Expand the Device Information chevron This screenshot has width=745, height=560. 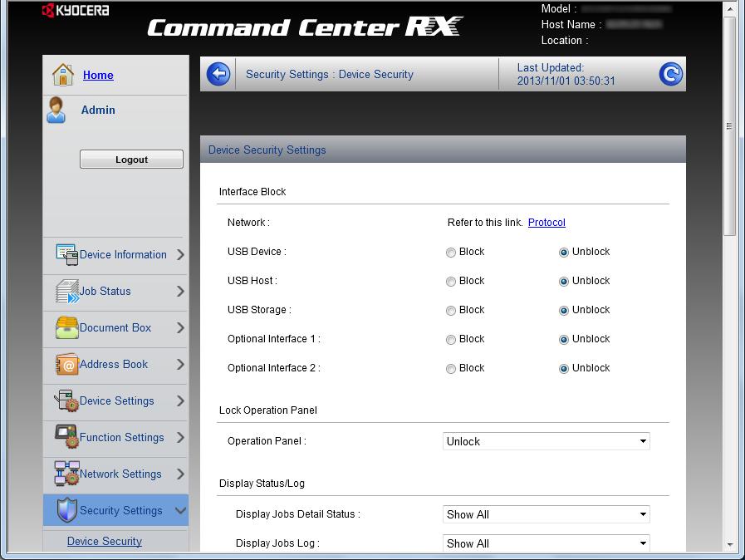click(180, 255)
